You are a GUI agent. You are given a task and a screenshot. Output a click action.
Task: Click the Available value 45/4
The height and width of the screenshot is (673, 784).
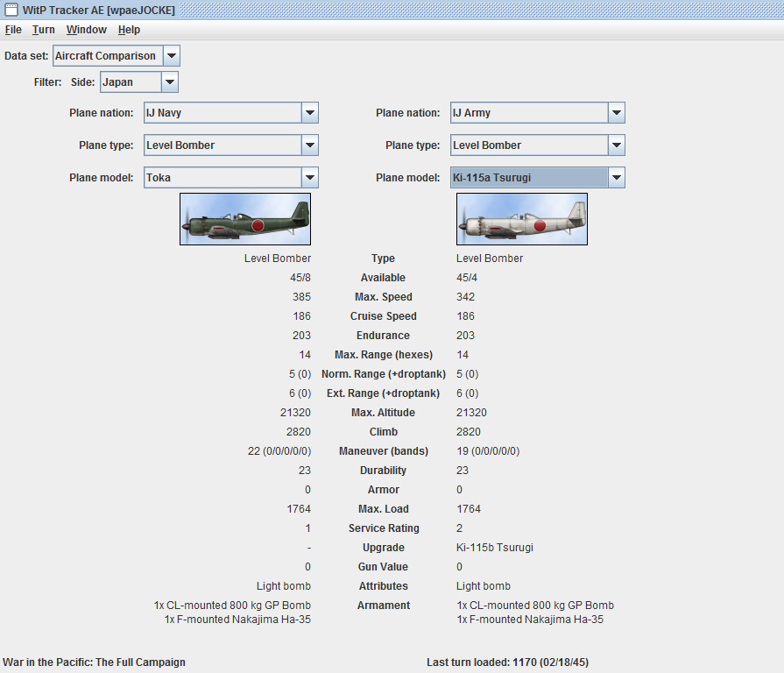pyautogui.click(x=467, y=278)
